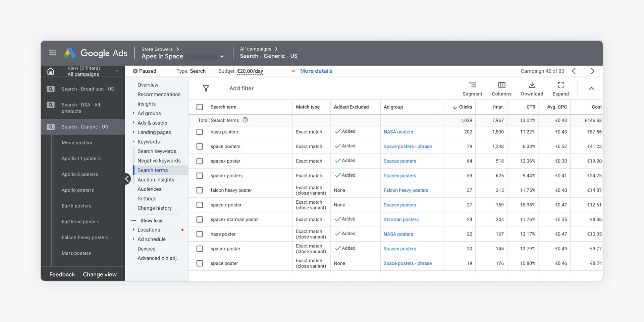Expand the table to full screen
The height and width of the screenshot is (322, 644).
click(560, 89)
